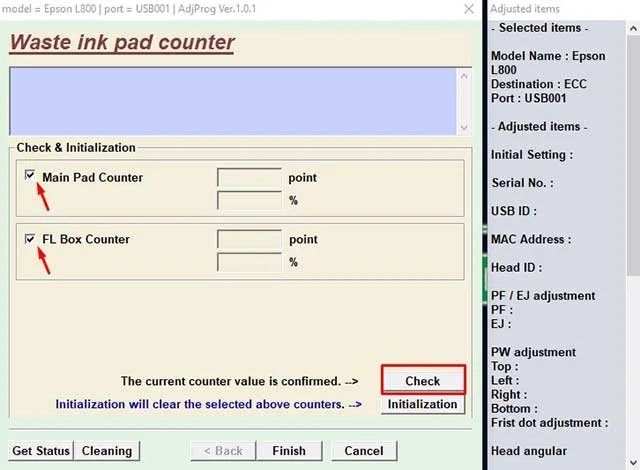Click the Initialization button

[422, 404]
